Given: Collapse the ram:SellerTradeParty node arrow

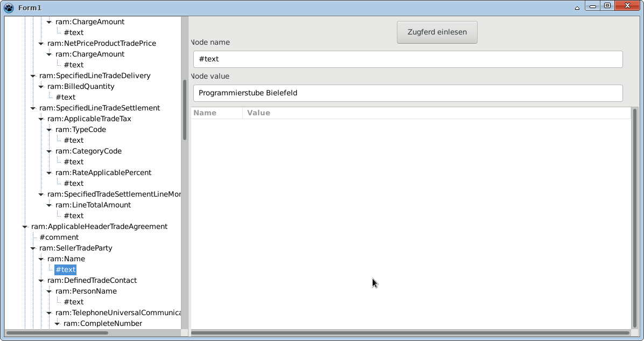Looking at the screenshot, I should click(33, 248).
